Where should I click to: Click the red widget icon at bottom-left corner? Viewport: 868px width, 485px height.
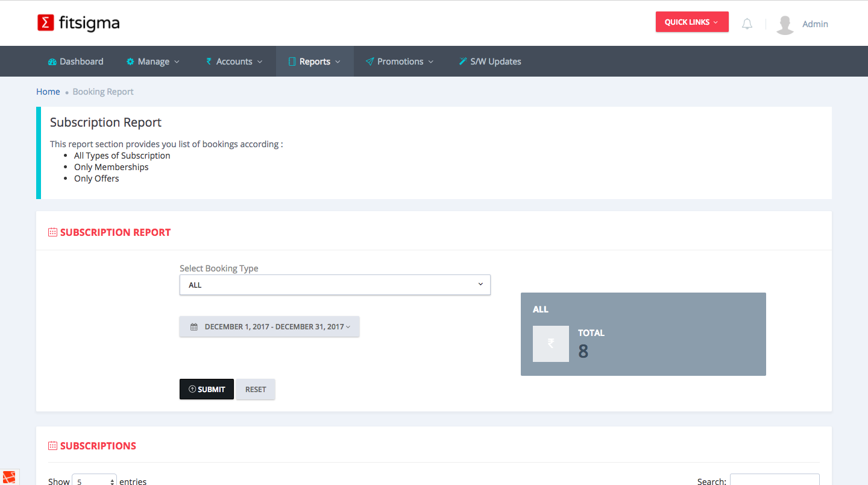click(8, 477)
